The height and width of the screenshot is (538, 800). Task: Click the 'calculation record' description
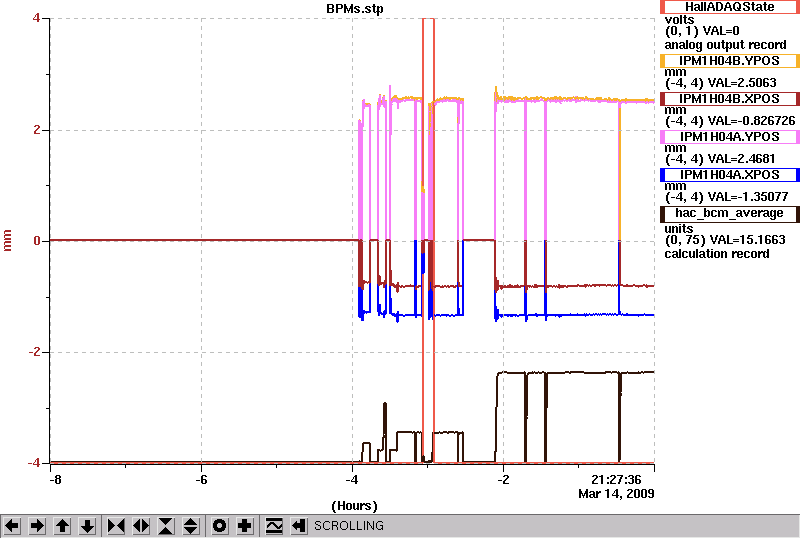(x=717, y=254)
